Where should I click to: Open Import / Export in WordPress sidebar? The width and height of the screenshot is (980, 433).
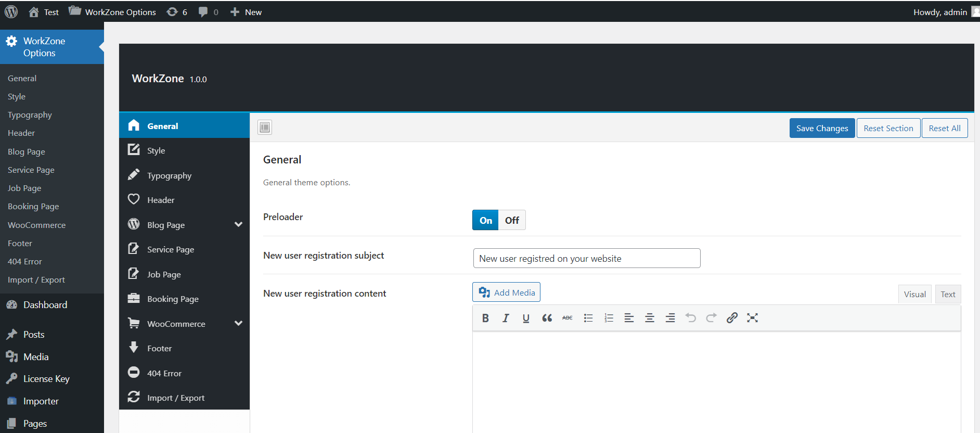coord(36,280)
